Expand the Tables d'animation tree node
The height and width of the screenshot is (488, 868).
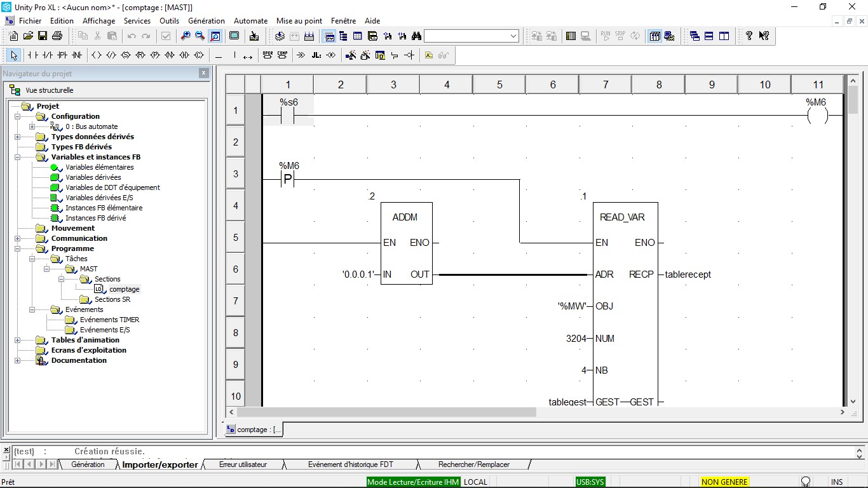[x=17, y=340]
